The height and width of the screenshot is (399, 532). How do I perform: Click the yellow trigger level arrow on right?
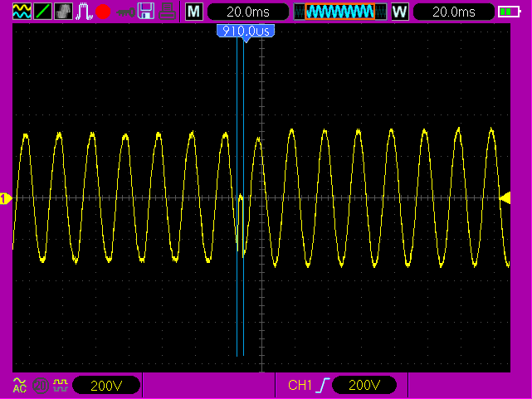(505, 197)
